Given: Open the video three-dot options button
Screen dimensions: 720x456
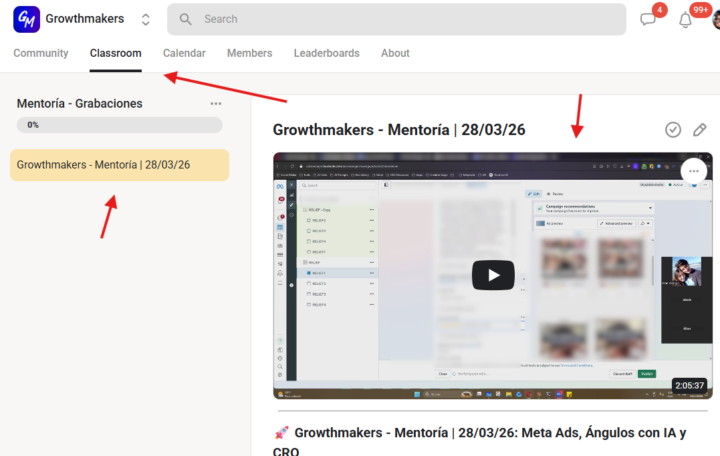Looking at the screenshot, I should [694, 171].
